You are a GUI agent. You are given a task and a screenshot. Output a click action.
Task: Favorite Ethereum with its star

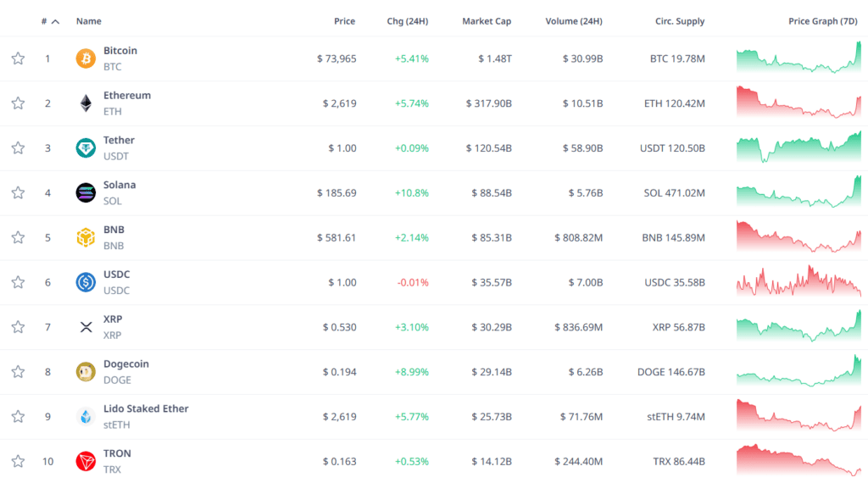(x=19, y=103)
